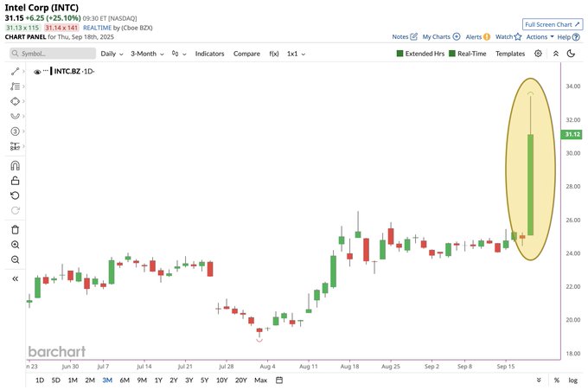Viewport: 588px width, 390px height.
Task: Select the trend line drawing tool
Action: tap(15, 71)
